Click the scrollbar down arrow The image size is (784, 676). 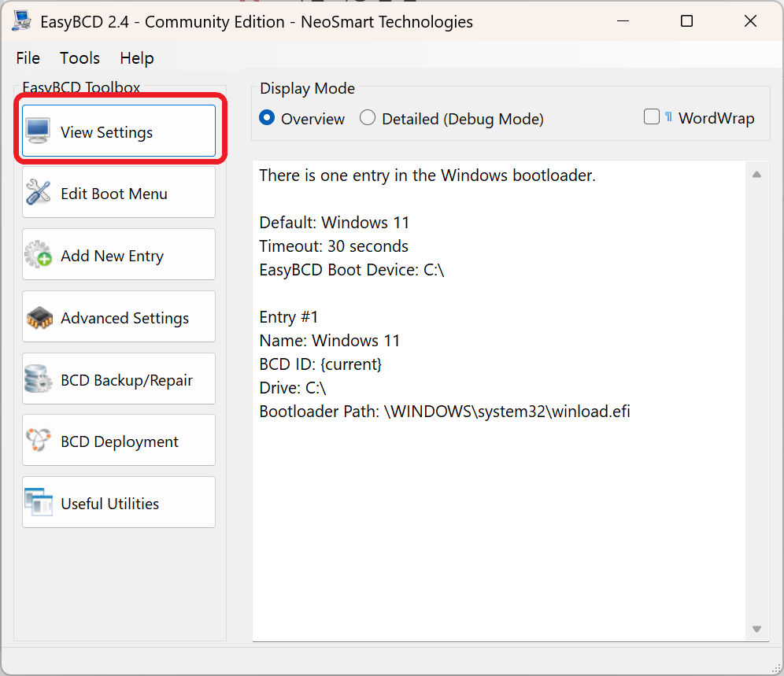[756, 629]
